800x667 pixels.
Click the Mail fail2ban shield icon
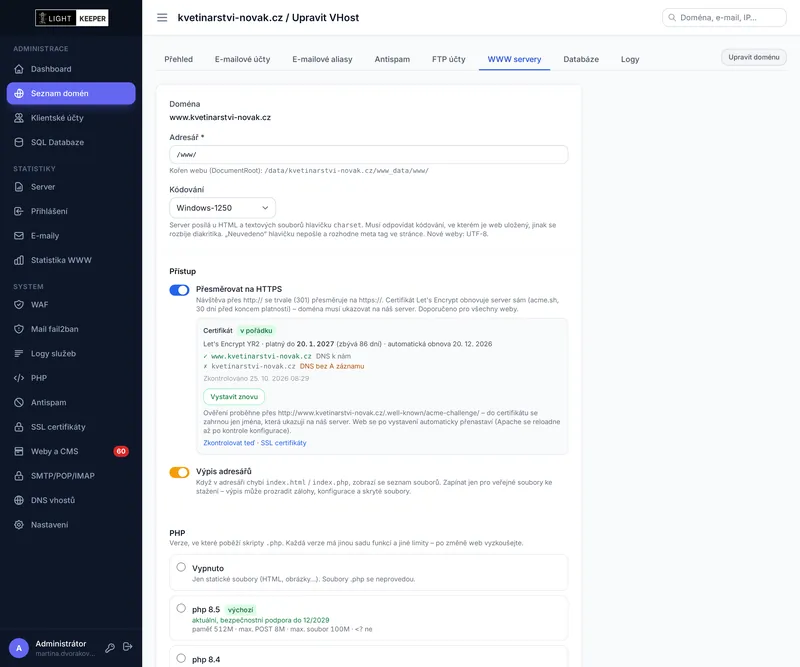coord(19,329)
